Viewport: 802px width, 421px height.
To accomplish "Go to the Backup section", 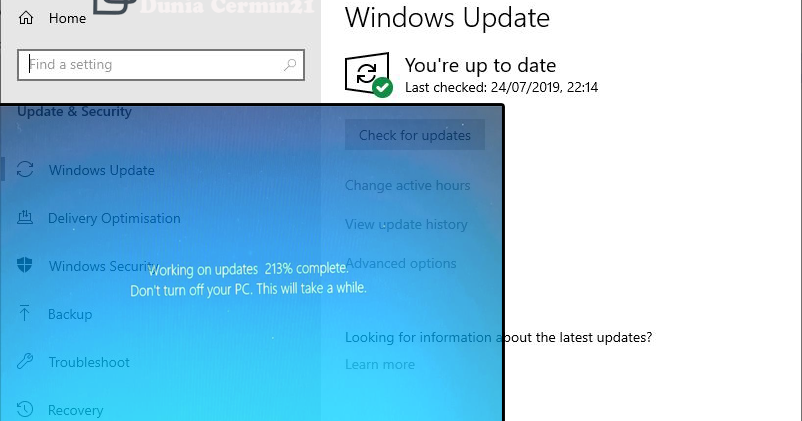I will tap(70, 314).
